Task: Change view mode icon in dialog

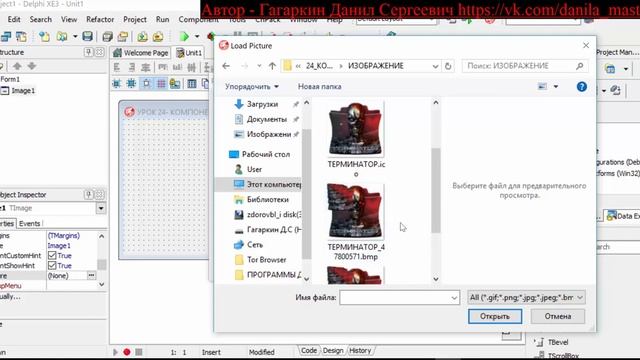Action: 542,87
